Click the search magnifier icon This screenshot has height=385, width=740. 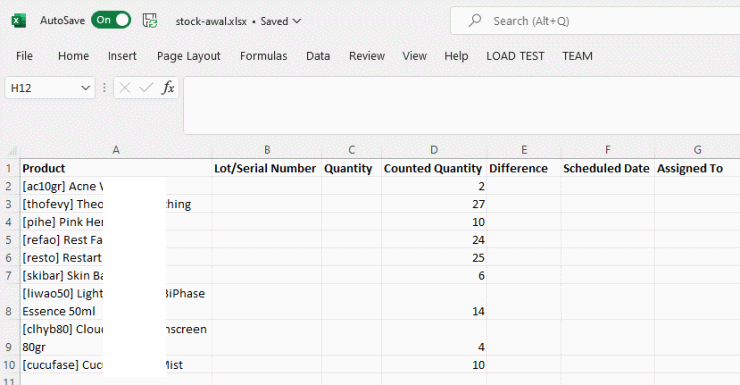point(475,20)
